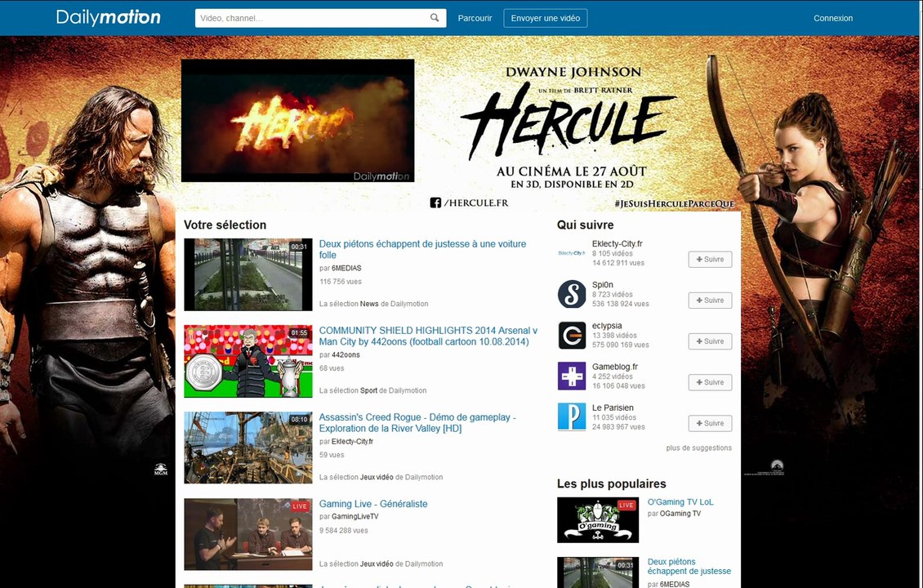Play the Hercule trailer video
Image resolution: width=923 pixels, height=588 pixels.
tap(297, 121)
